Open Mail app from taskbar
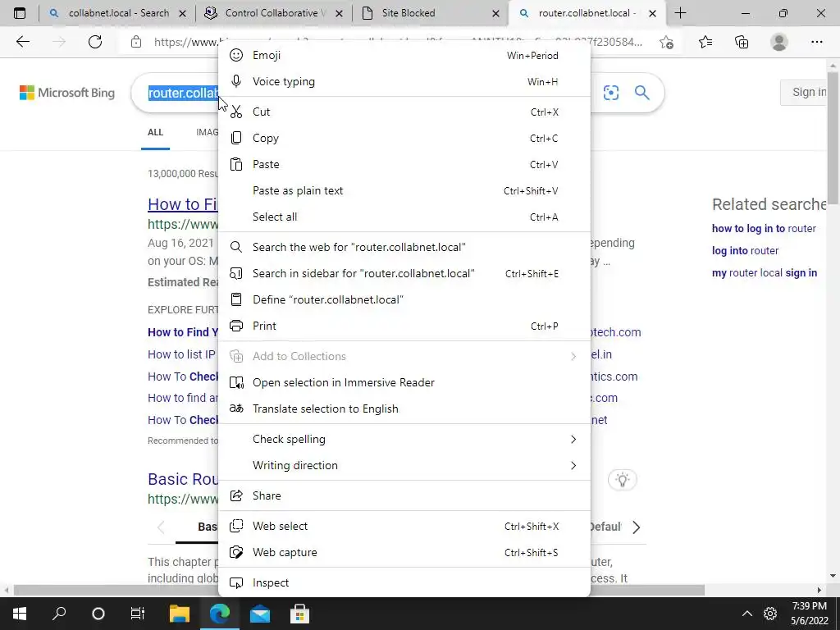This screenshot has height=630, width=840. point(260,614)
